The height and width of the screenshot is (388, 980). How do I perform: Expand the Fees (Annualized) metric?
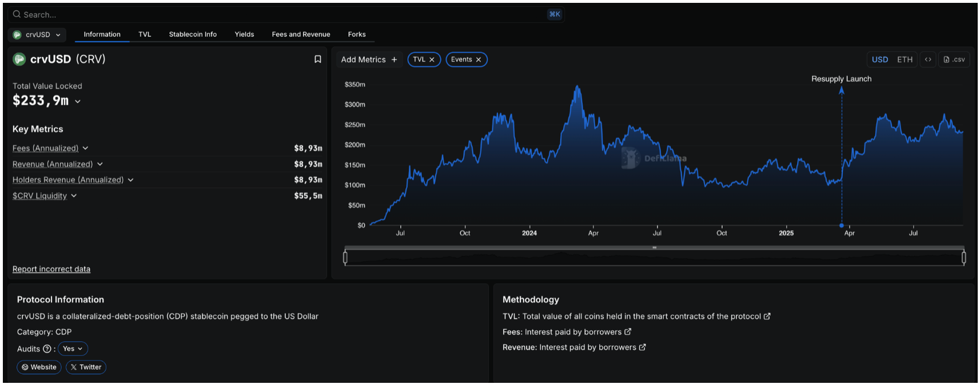[85, 148]
